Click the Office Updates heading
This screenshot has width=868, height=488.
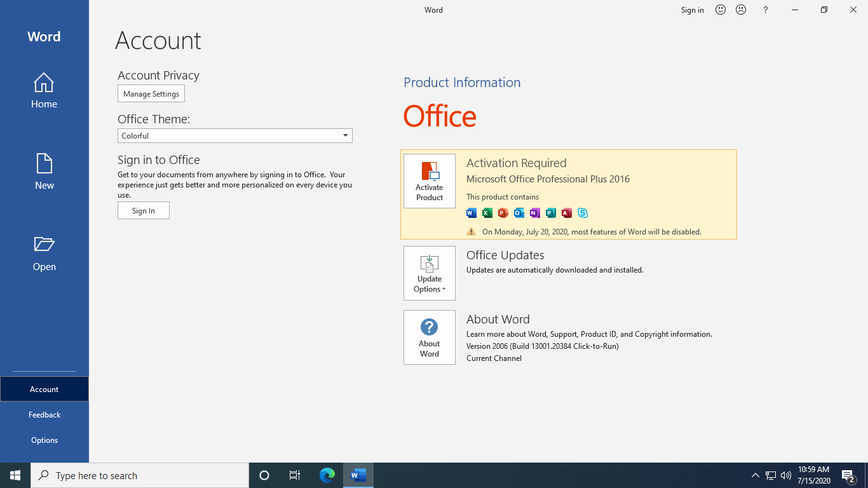point(505,255)
